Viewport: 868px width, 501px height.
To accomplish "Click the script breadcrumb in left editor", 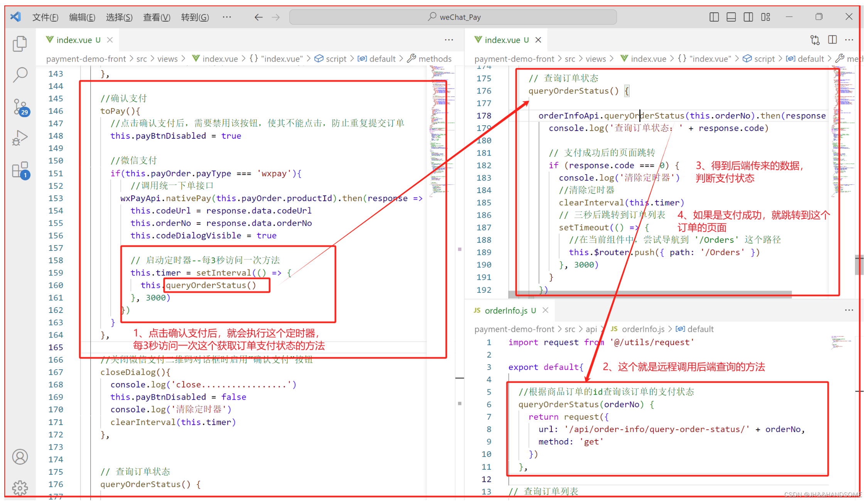I will (x=330, y=59).
